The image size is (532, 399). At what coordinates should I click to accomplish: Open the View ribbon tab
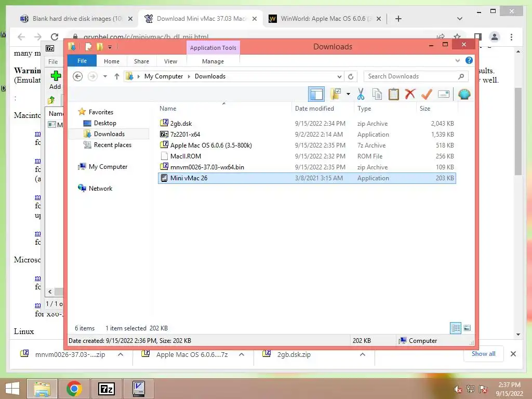point(170,61)
